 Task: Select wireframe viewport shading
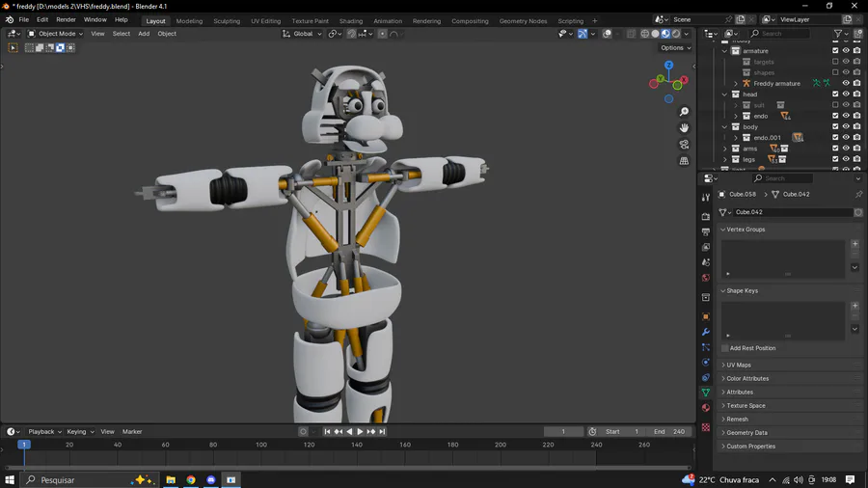pos(645,34)
